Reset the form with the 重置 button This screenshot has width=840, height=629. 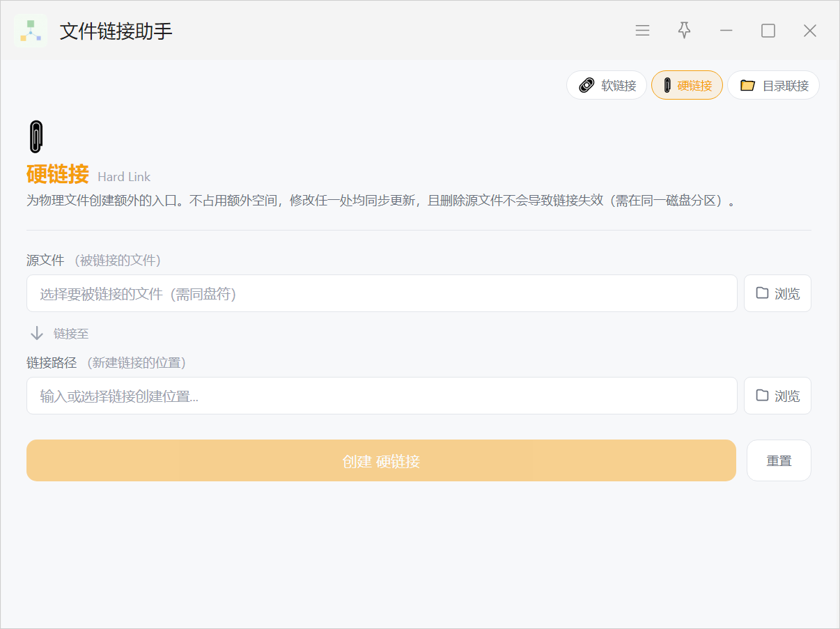(779, 461)
